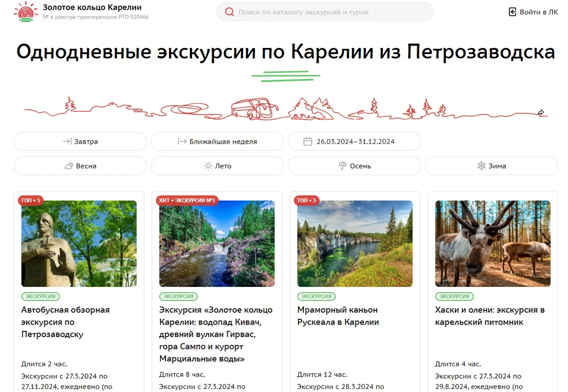Click the calendar icon in date range
The height and width of the screenshot is (392, 568).
tap(308, 141)
